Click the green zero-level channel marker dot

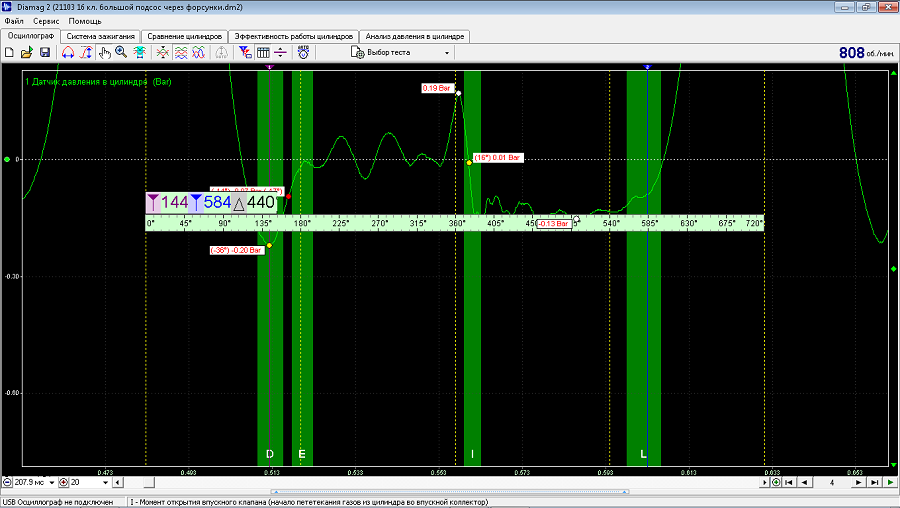[7, 159]
